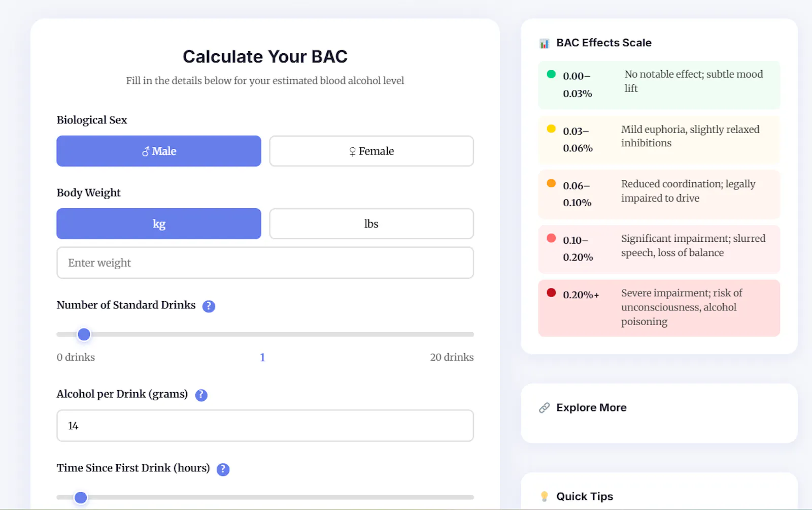This screenshot has height=510, width=812.
Task: Select Male as biological sex
Action: tap(159, 151)
